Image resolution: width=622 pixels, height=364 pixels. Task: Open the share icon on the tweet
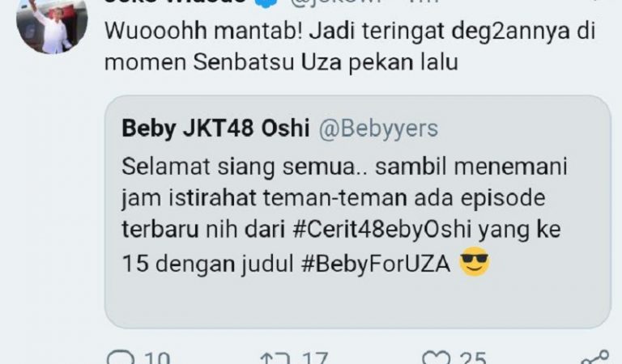tap(595, 358)
